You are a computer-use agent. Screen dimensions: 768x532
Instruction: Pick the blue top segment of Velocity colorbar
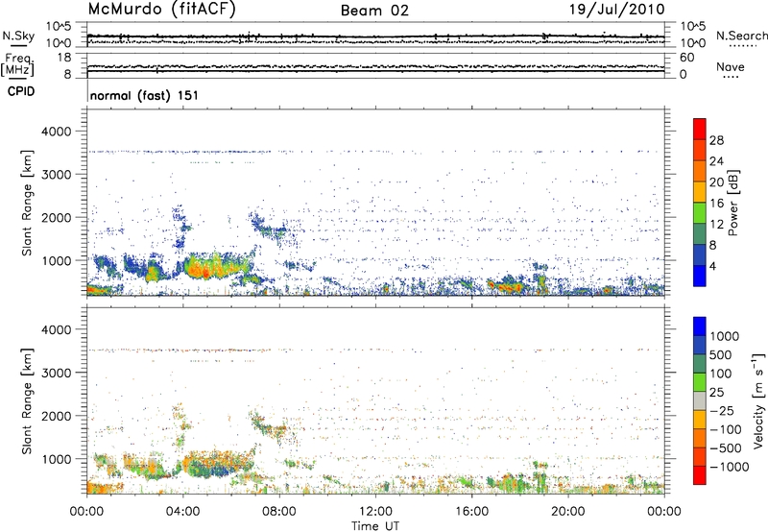pos(700,326)
